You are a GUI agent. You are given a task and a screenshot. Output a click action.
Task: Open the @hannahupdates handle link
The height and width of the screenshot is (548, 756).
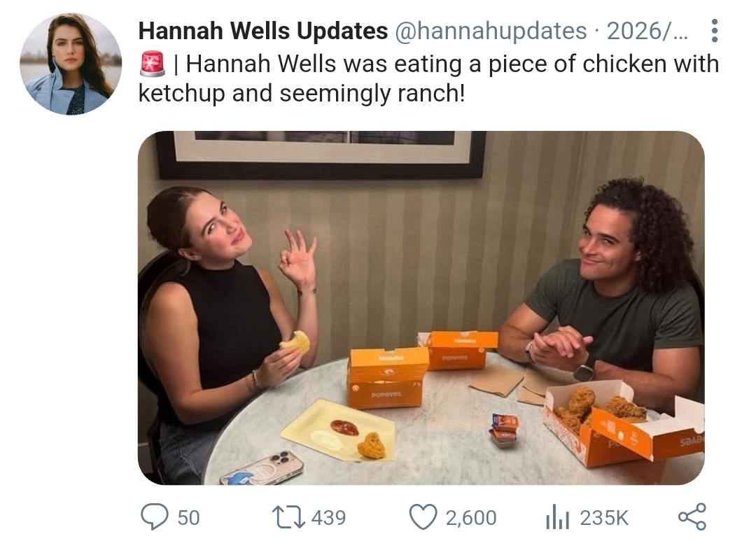(491, 31)
